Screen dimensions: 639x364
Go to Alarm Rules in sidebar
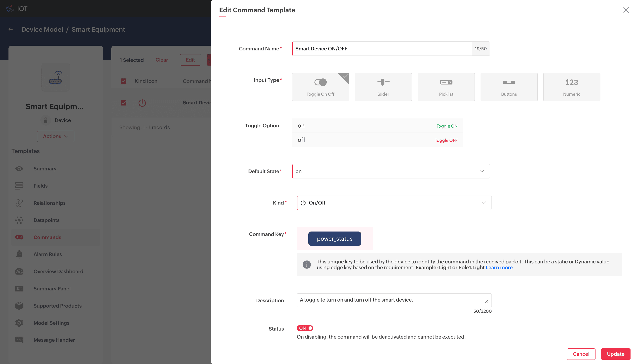coord(48,254)
